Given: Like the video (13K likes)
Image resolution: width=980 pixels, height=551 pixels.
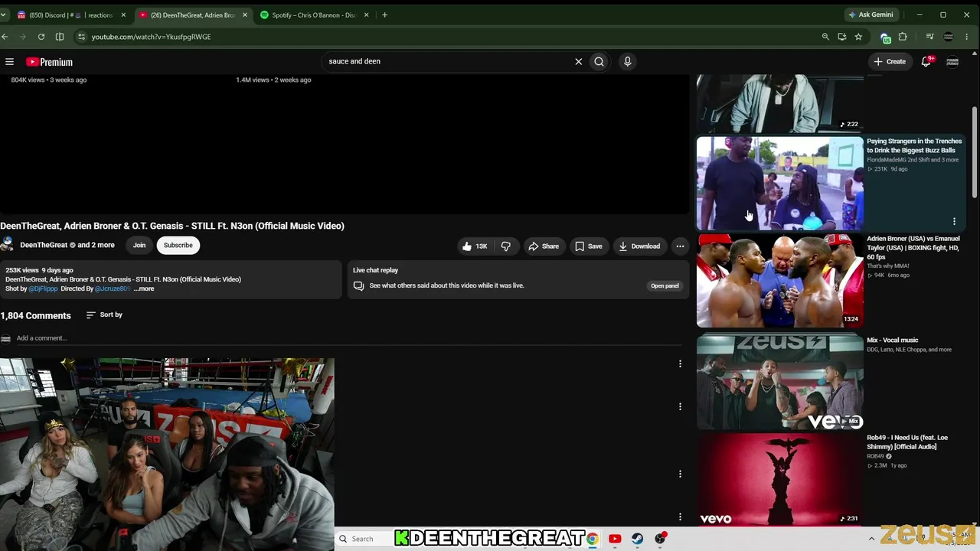Looking at the screenshot, I should pos(475,246).
